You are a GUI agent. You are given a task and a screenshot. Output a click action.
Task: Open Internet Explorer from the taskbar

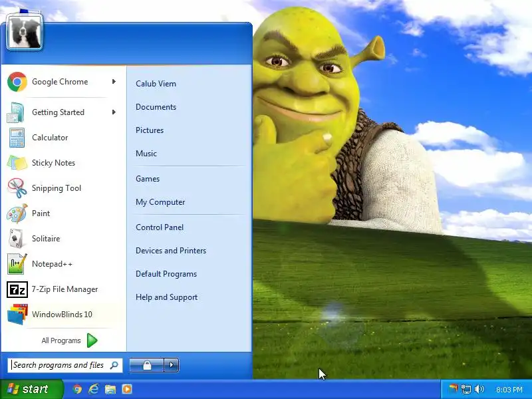pyautogui.click(x=94, y=390)
